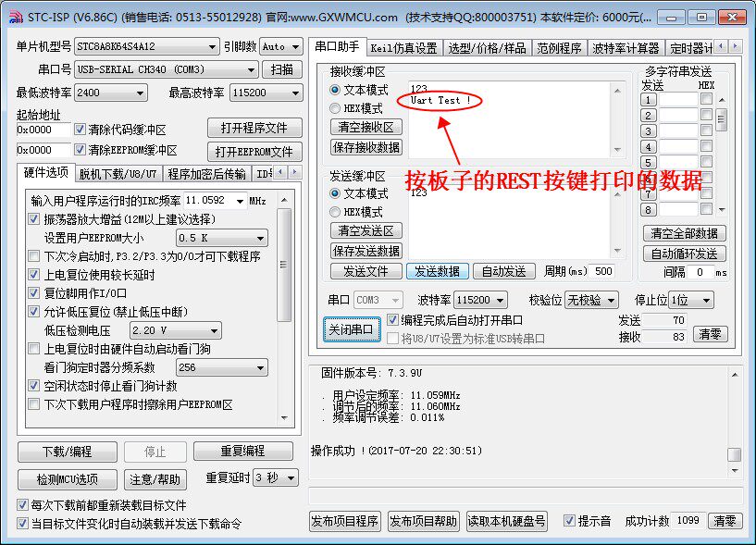756x545 pixels.
Task: Toggle 每次下载前都重新装载目标文件 checkbox
Action: (x=22, y=505)
